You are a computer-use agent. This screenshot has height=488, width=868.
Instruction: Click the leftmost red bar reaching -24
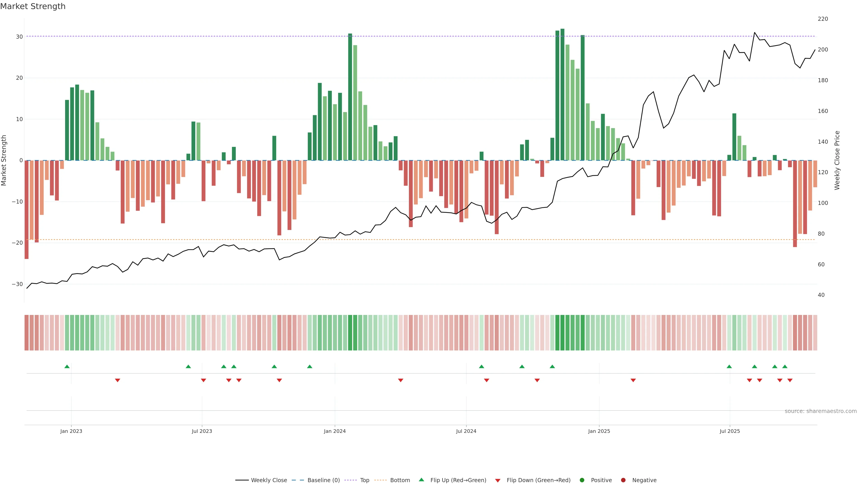click(27, 209)
